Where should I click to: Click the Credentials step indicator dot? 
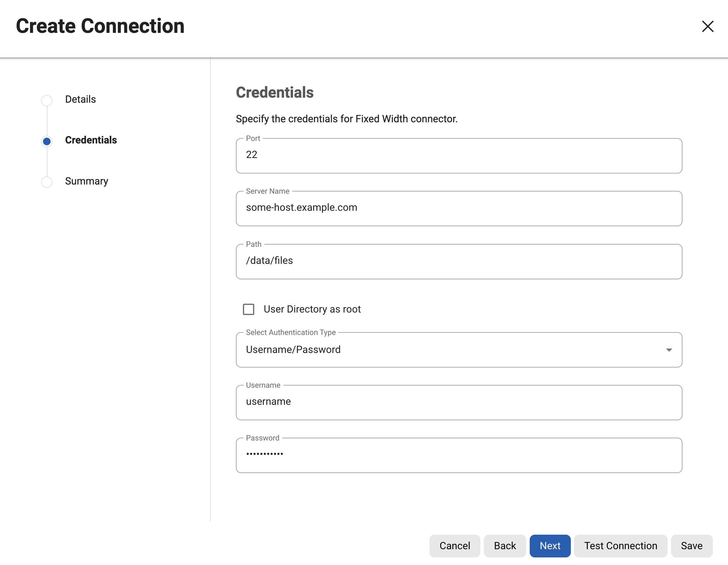click(47, 141)
